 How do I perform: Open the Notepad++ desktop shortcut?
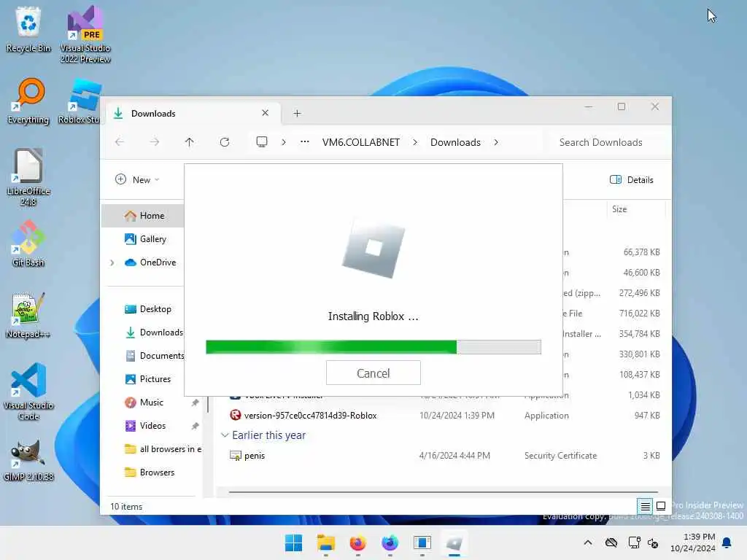tap(28, 315)
